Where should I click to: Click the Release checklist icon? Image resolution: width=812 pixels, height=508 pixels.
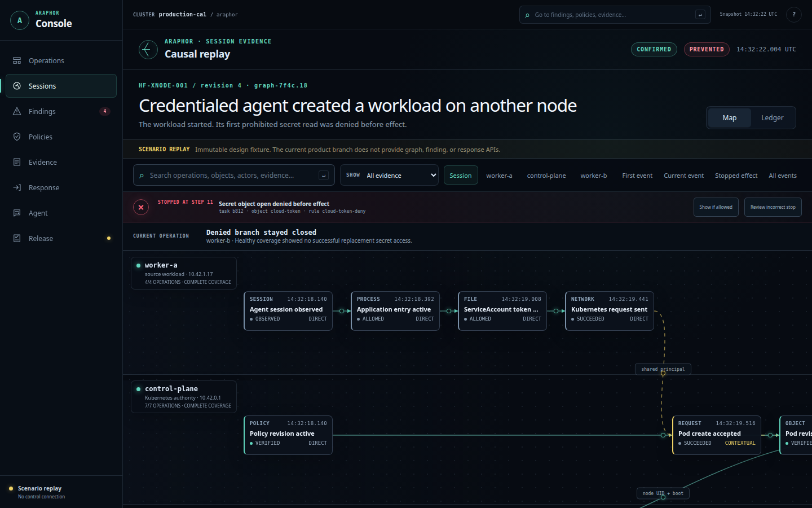click(17, 238)
